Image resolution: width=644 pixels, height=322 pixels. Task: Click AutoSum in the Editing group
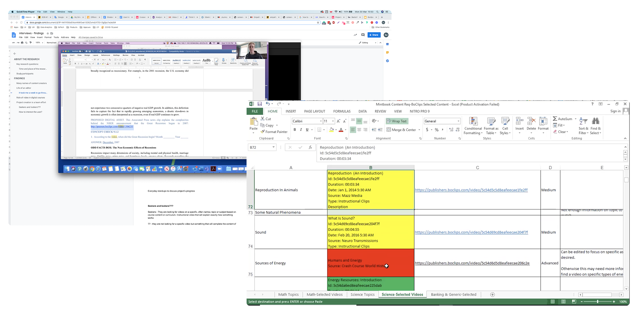point(562,119)
